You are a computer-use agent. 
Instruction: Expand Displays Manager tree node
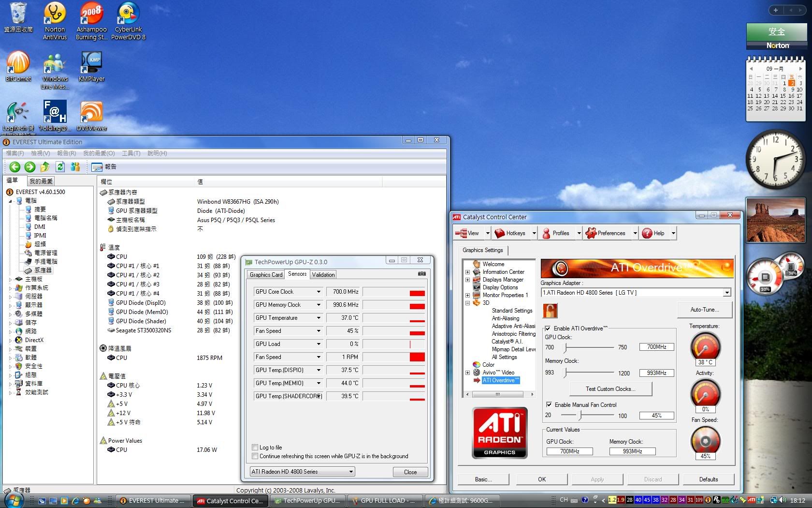coord(467,280)
